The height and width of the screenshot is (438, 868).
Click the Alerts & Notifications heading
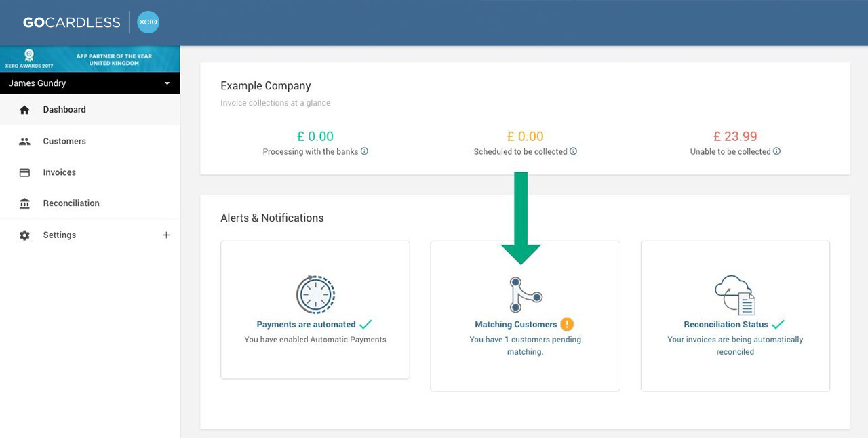(x=272, y=218)
